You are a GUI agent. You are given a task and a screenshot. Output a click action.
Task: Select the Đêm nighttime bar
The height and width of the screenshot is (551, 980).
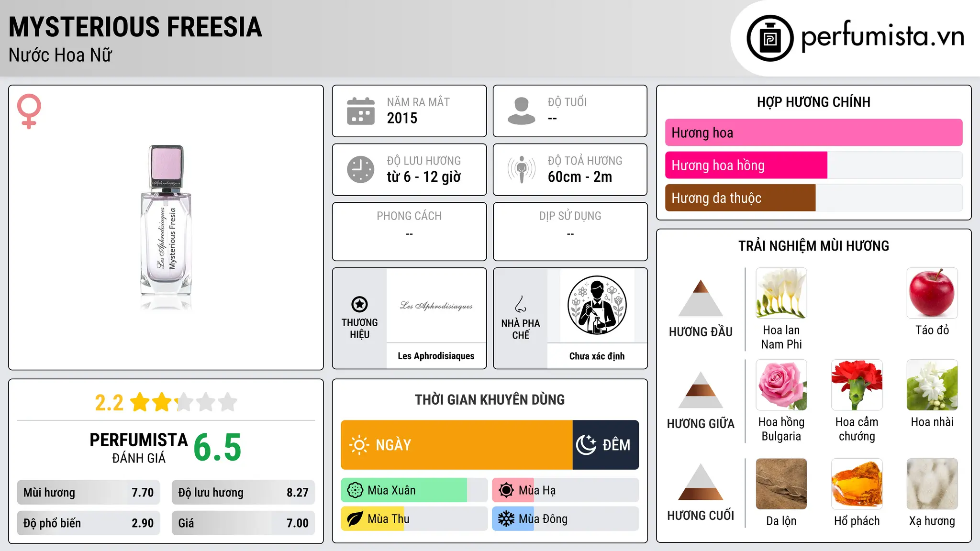coord(606,445)
